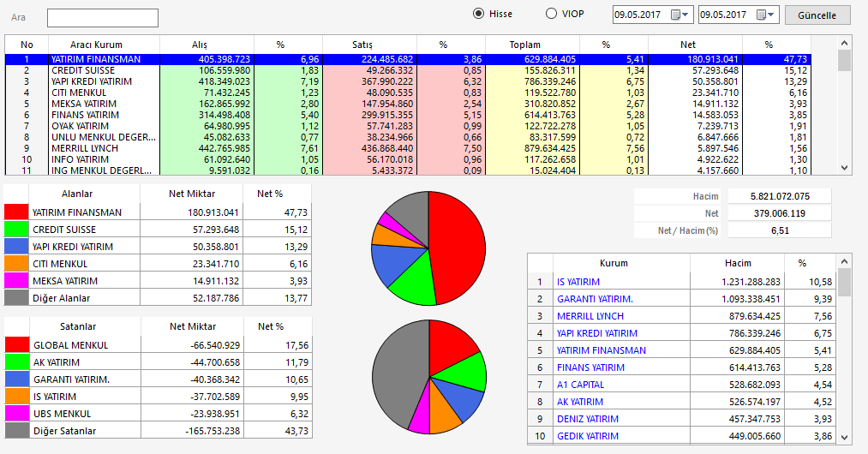Click the blue swatch beside YAPI KREDI YATIRIM in Alanlar

[16, 247]
